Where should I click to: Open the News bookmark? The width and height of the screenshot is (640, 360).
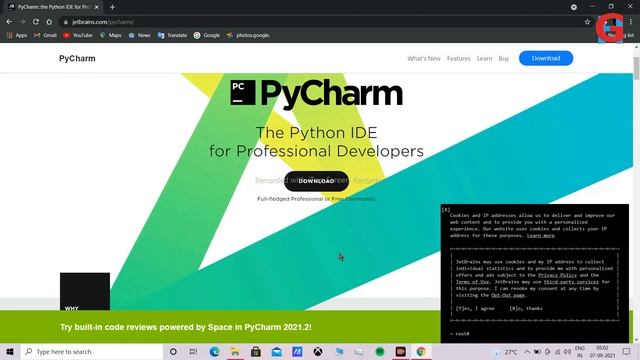coord(140,36)
